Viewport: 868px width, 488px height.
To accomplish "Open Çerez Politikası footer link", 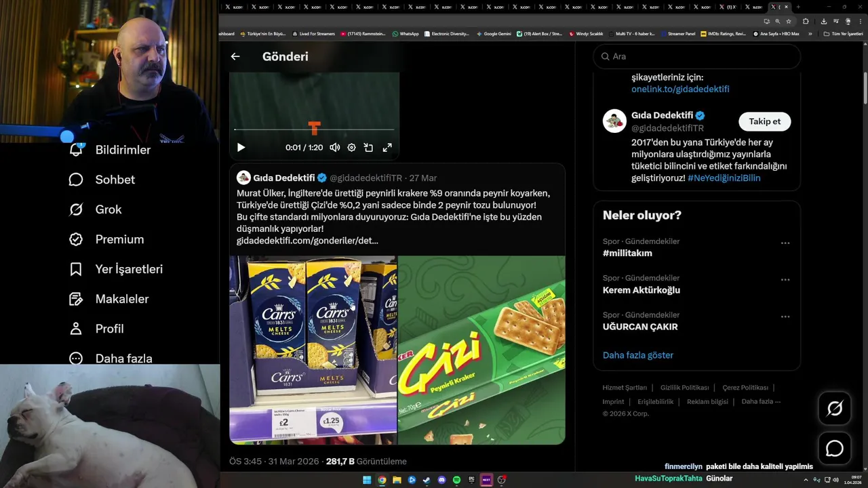I will (745, 388).
